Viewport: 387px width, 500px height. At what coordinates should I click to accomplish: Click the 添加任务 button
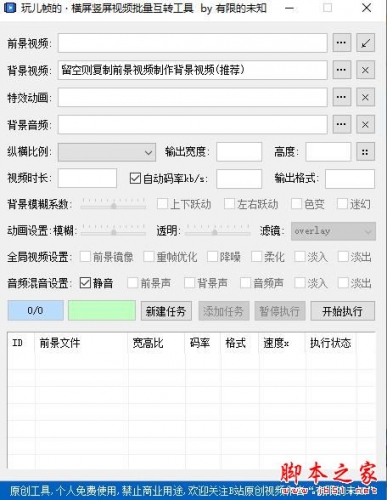click(x=224, y=311)
